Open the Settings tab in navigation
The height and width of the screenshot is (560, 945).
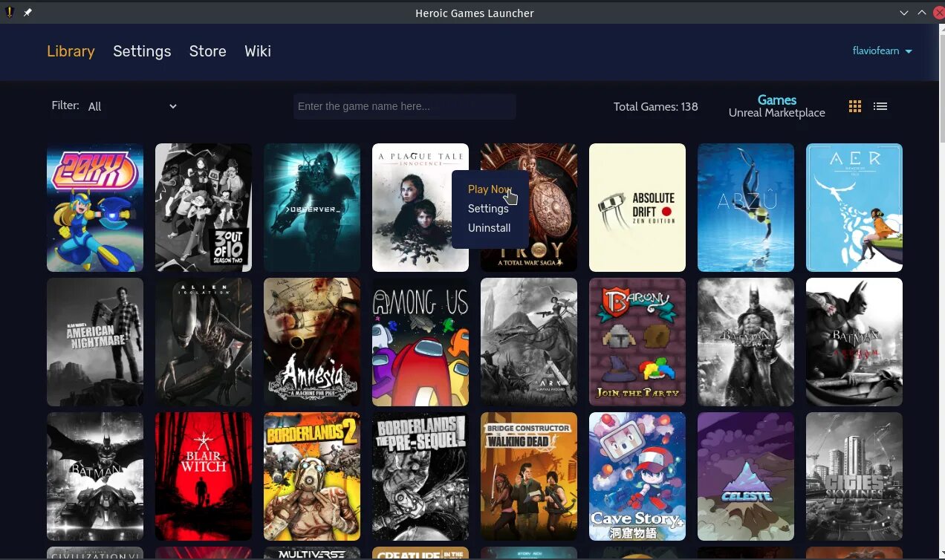tap(142, 51)
